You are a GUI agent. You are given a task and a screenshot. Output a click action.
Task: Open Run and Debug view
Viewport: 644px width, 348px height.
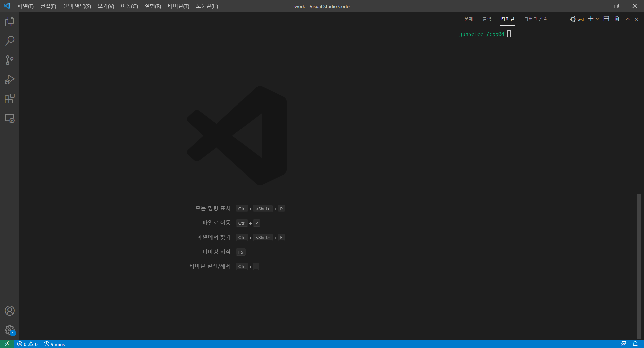pos(10,80)
